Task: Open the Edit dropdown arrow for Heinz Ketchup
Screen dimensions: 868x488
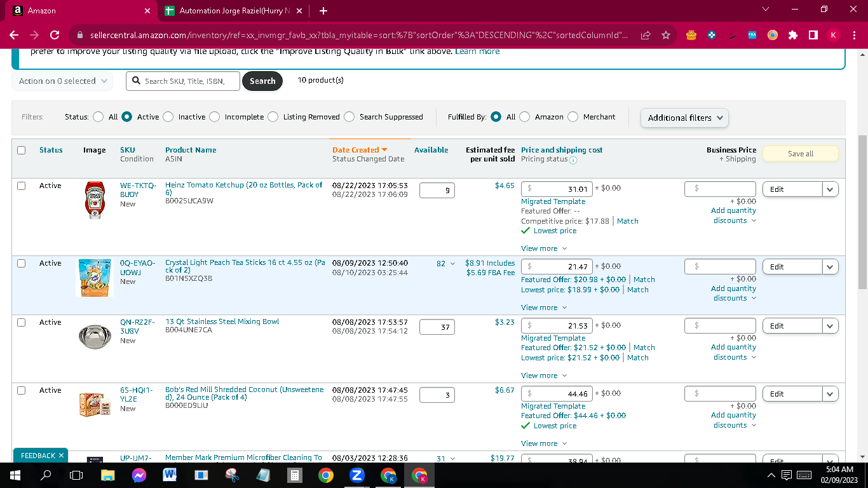Action: [830, 189]
